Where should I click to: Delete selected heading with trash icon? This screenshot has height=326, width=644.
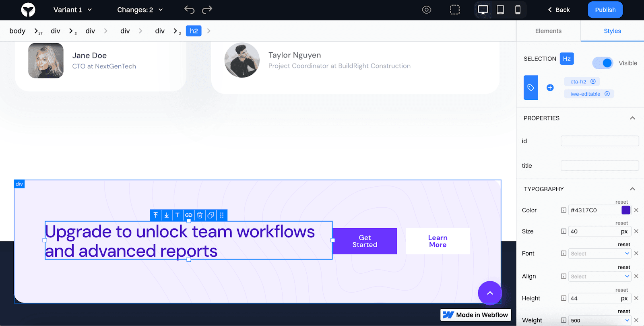point(200,215)
